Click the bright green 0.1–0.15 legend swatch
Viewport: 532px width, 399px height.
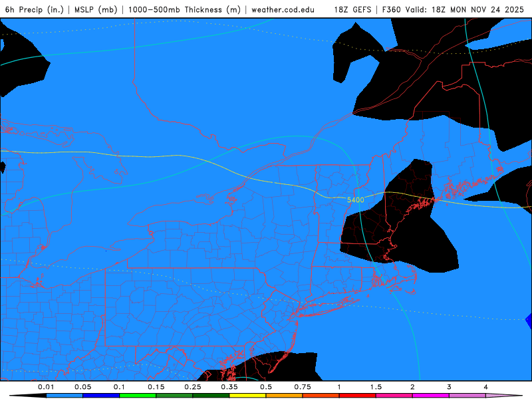138,396
